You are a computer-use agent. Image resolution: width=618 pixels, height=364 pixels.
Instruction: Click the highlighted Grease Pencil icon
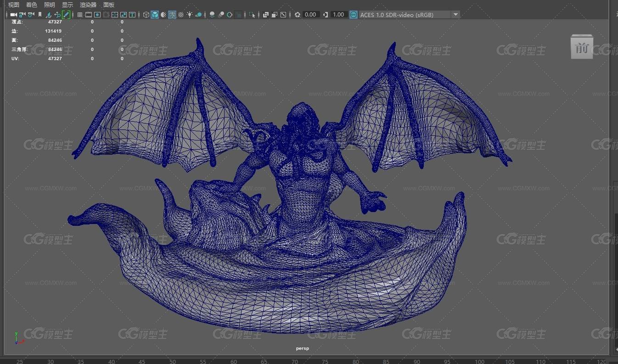click(x=66, y=15)
